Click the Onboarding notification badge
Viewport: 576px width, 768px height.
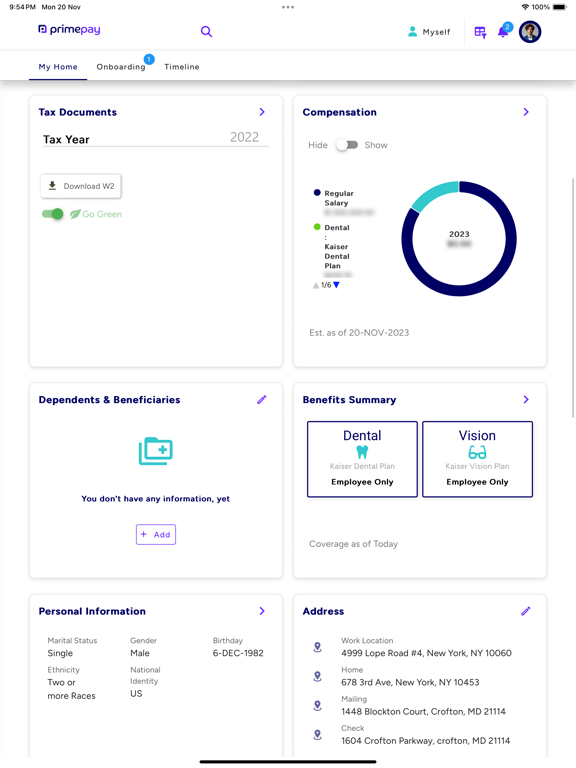149,59
